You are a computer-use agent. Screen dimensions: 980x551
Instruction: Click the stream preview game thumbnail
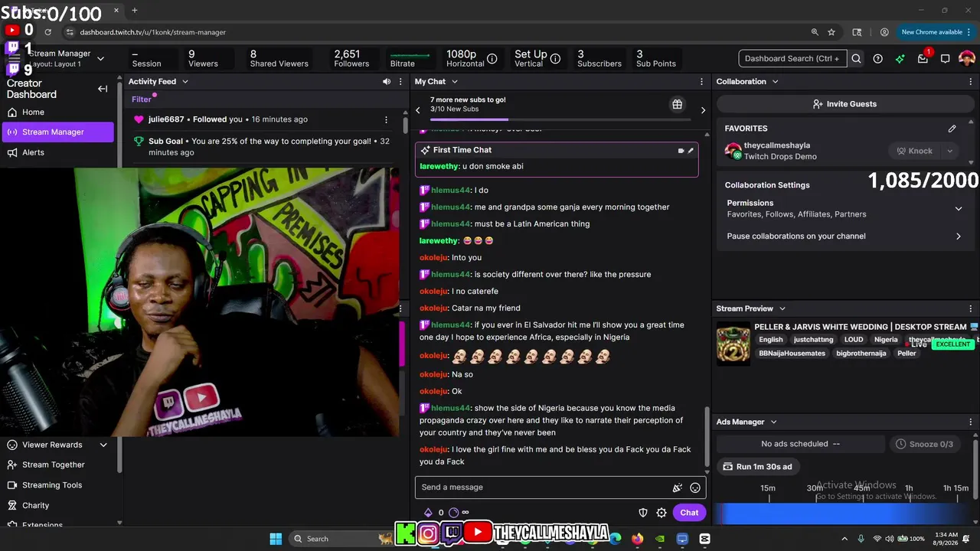(x=733, y=344)
